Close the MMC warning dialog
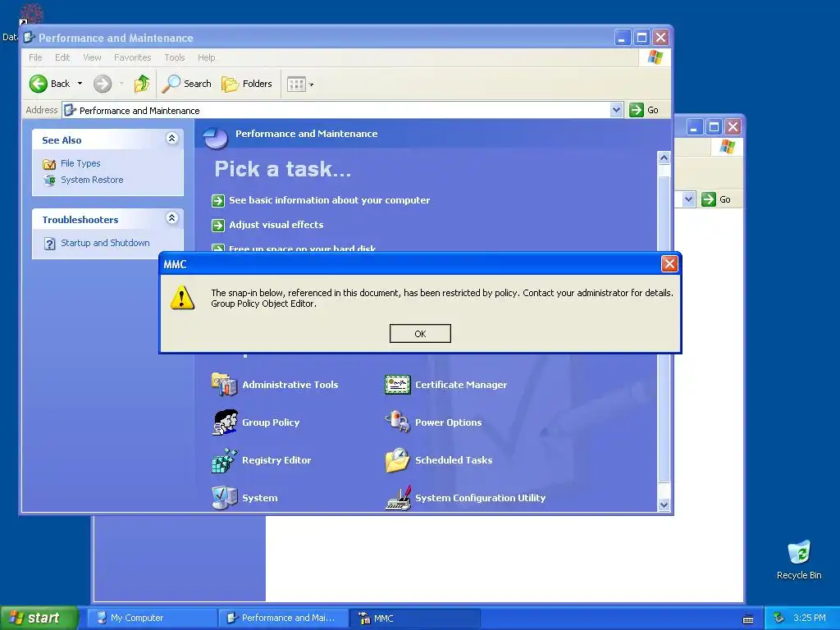Image resolution: width=840 pixels, height=630 pixels. pos(669,263)
